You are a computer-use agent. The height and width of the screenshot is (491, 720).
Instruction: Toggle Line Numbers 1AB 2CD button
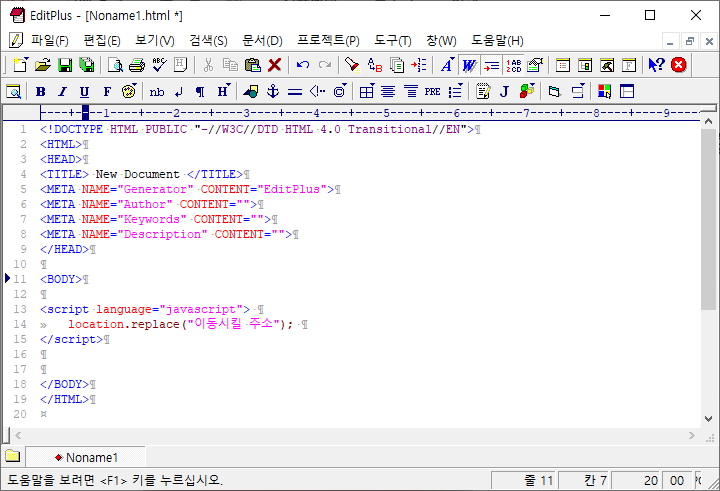pyautogui.click(x=513, y=65)
